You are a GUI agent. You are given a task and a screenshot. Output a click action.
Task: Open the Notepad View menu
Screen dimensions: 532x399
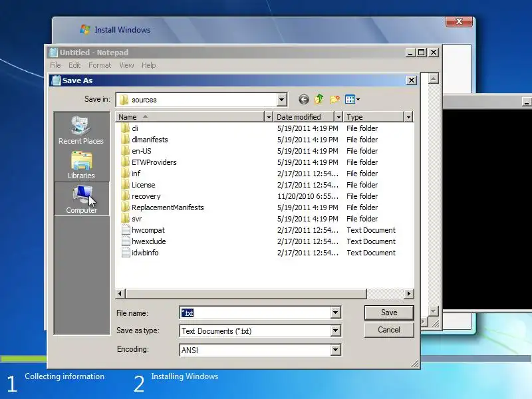point(126,65)
